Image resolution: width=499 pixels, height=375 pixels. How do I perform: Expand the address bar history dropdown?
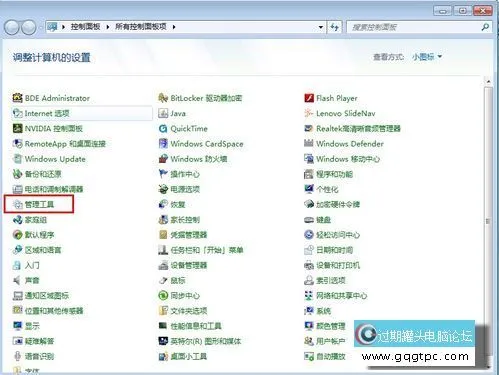click(x=321, y=27)
